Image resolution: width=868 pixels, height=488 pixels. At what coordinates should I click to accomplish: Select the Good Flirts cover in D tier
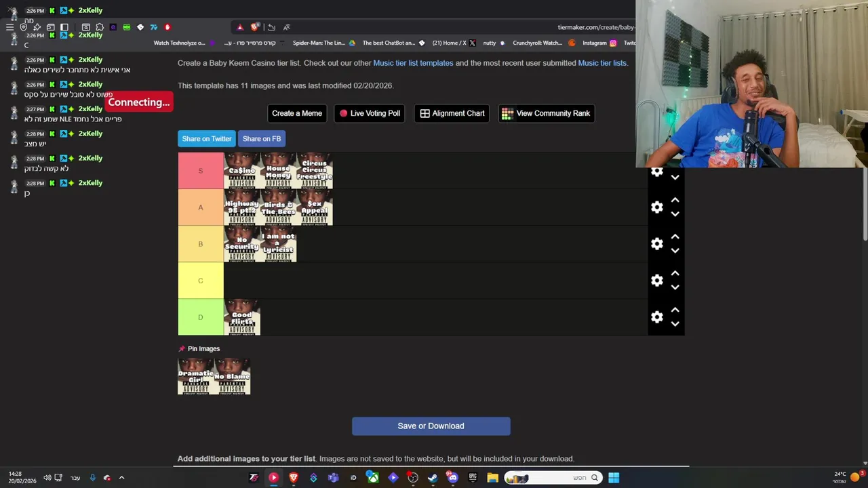(242, 317)
